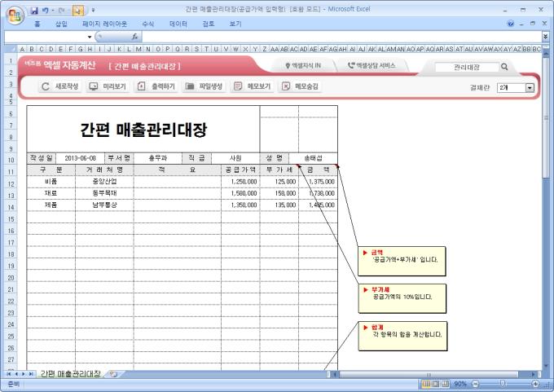Open the 페이지 레이아웃 ribbon tab
554x392 pixels.
(x=104, y=24)
